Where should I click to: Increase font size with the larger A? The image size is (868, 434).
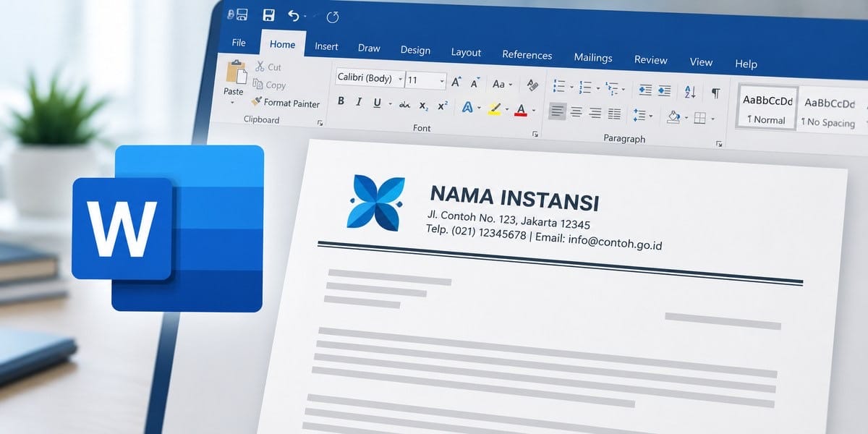click(457, 82)
